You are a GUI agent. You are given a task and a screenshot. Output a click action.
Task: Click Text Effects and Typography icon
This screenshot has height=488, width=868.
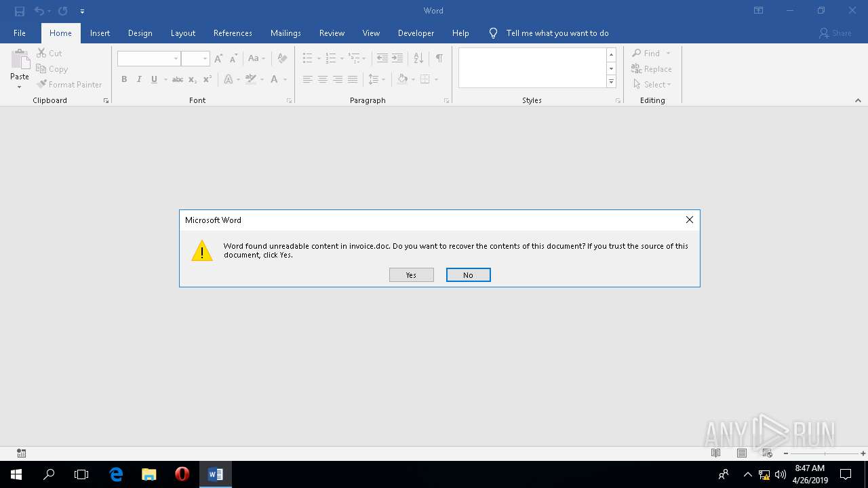coord(229,79)
